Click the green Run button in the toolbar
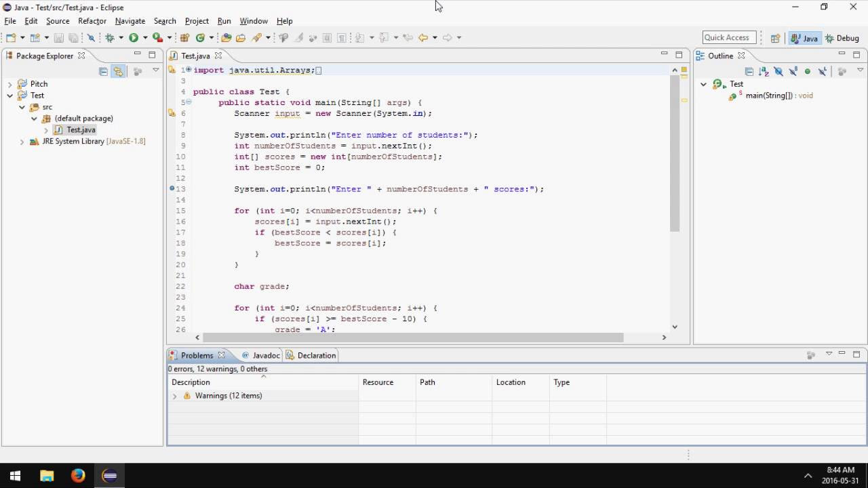The image size is (868, 488). [x=134, y=38]
